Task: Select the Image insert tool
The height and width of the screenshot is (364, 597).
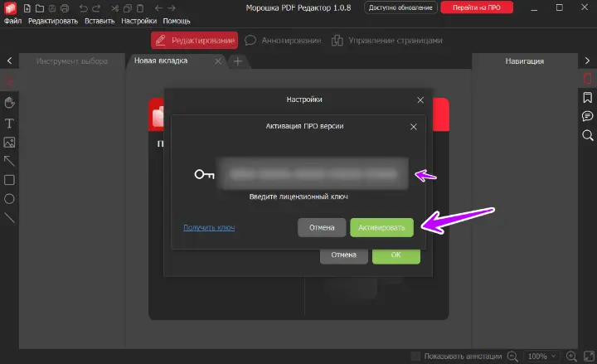Action: (x=9, y=142)
